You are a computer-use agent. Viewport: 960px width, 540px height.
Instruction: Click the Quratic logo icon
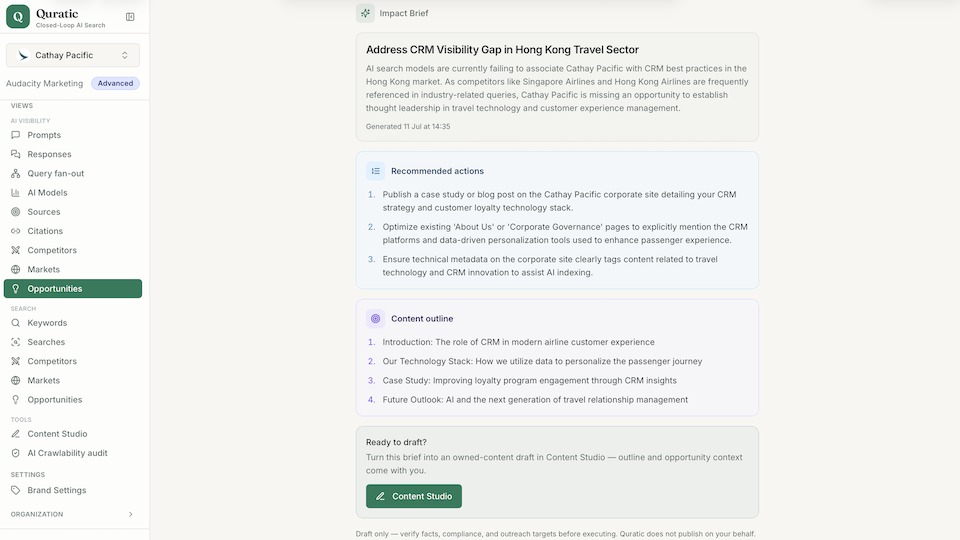coord(18,17)
